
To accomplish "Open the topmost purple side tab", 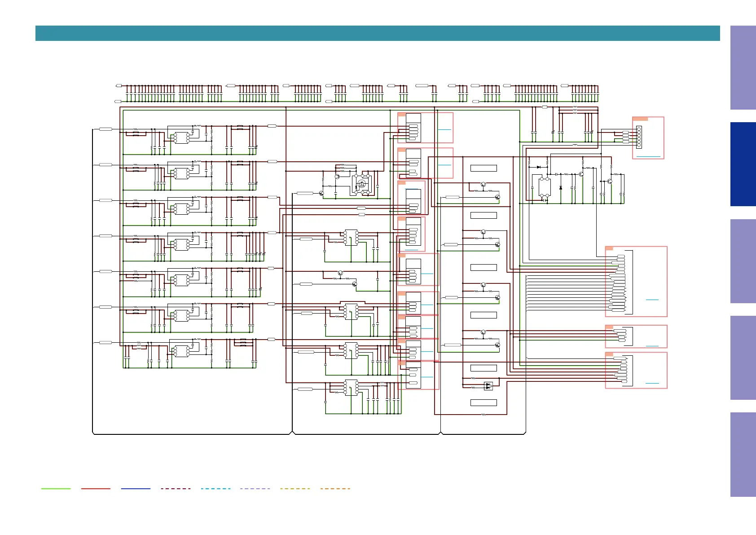I will [743, 67].
